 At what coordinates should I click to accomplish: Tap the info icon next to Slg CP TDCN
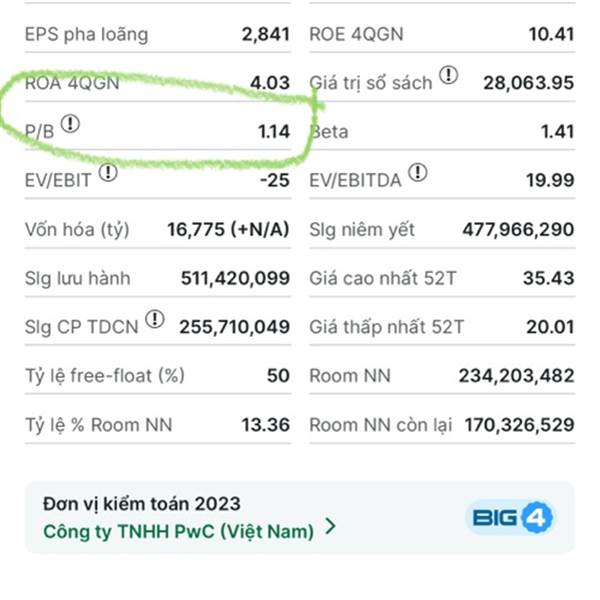pos(155,319)
